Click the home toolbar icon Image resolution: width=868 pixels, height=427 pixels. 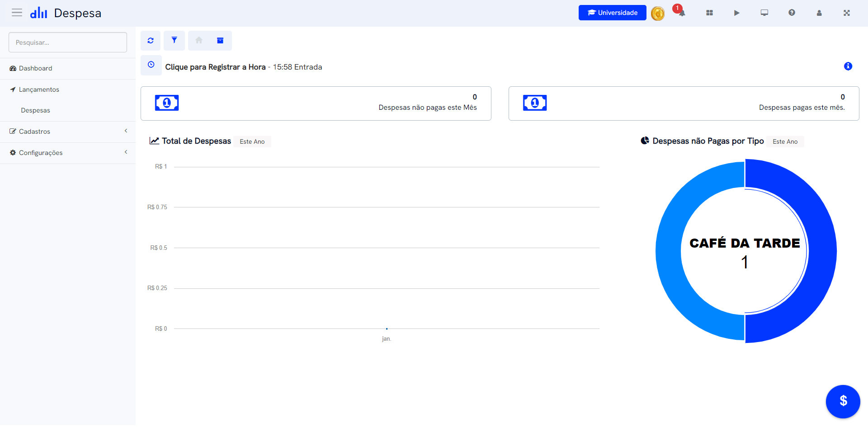[199, 41]
